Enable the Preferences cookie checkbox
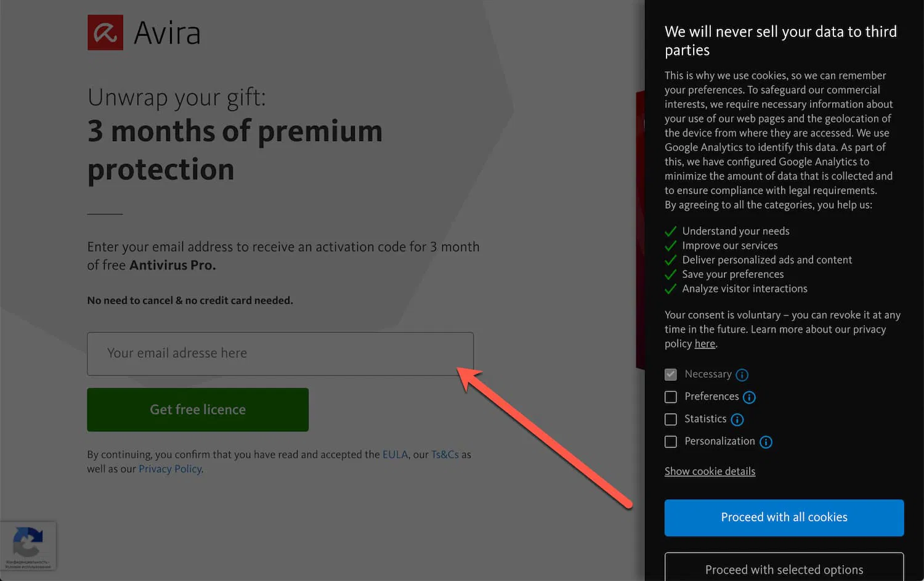Viewport: 924px width, 581px height. coord(671,397)
